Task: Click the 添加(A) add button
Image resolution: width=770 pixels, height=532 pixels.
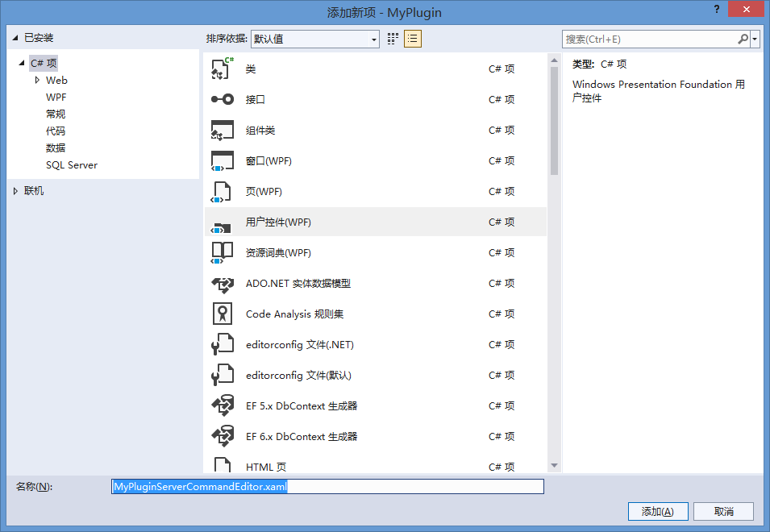Action: point(658,511)
